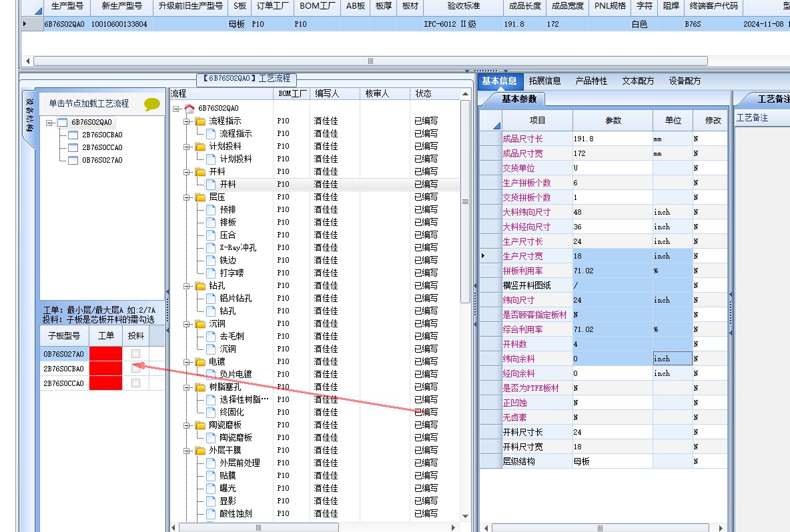Click the 验收标准 column header
The width and height of the screenshot is (790, 532).
(464, 6)
